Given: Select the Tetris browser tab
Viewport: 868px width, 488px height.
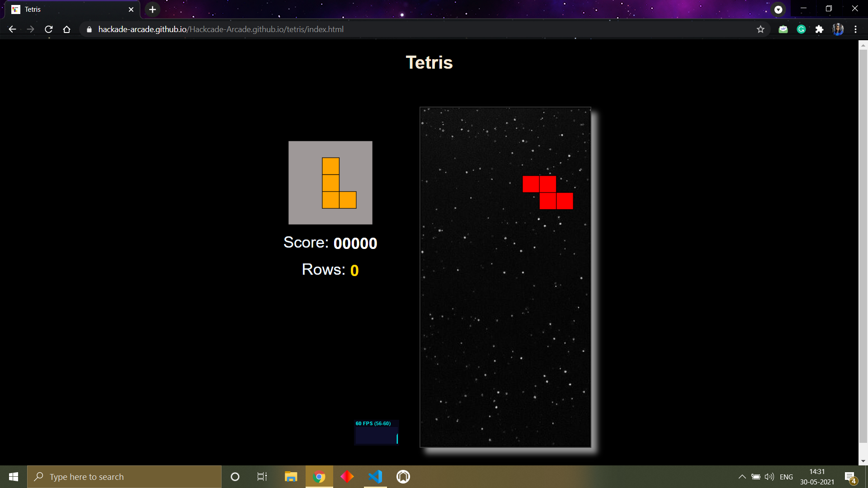Looking at the screenshot, I should (x=68, y=9).
